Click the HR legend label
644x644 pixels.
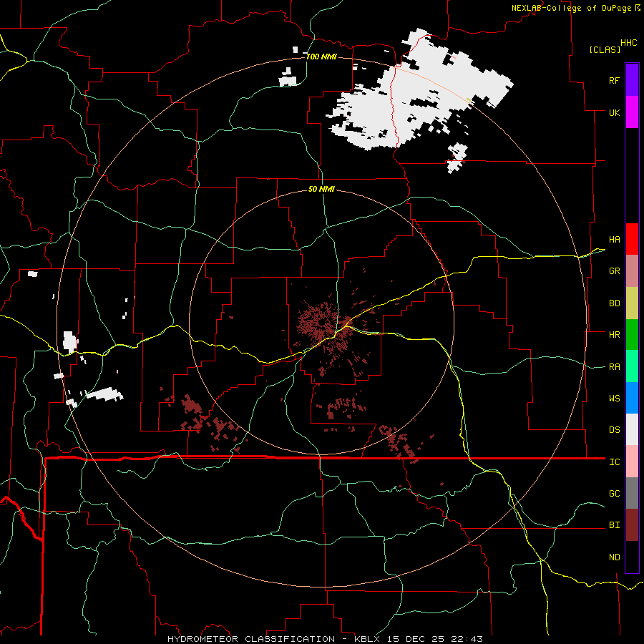click(x=614, y=335)
